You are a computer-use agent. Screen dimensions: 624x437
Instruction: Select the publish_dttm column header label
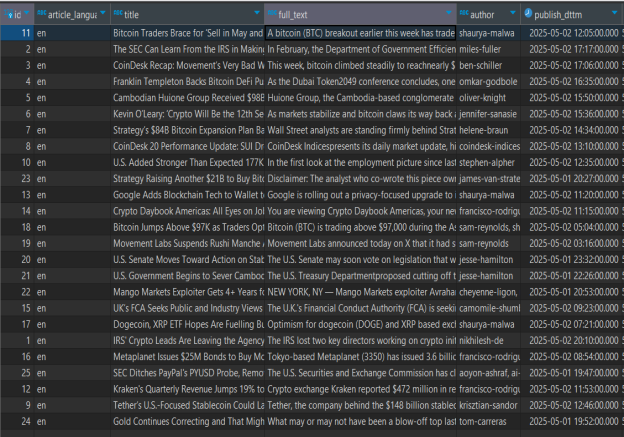pyautogui.click(x=564, y=14)
